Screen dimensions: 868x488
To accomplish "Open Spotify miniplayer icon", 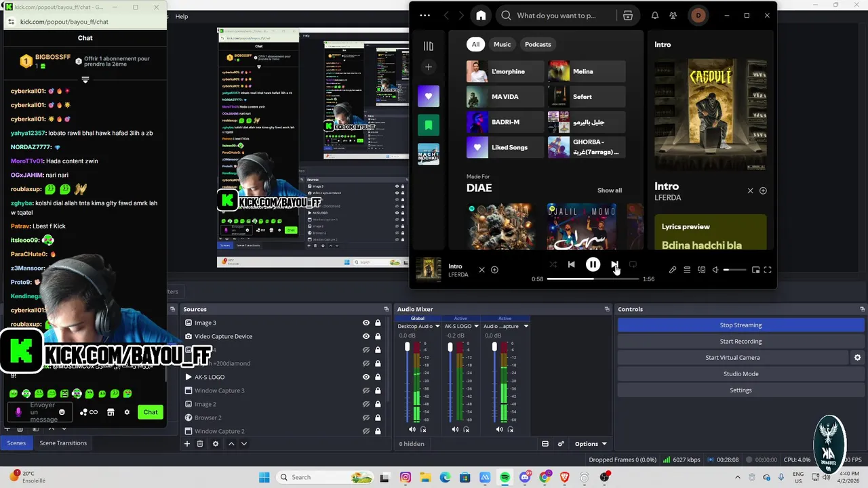I will 755,270.
